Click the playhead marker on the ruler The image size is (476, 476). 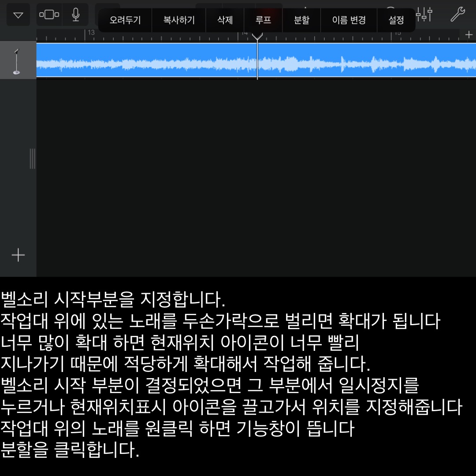(257, 36)
